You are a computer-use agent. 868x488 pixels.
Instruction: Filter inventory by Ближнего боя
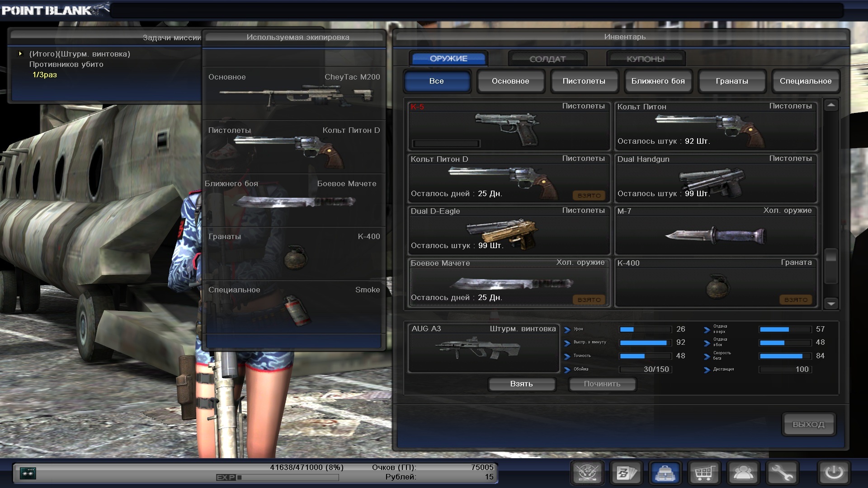(658, 81)
